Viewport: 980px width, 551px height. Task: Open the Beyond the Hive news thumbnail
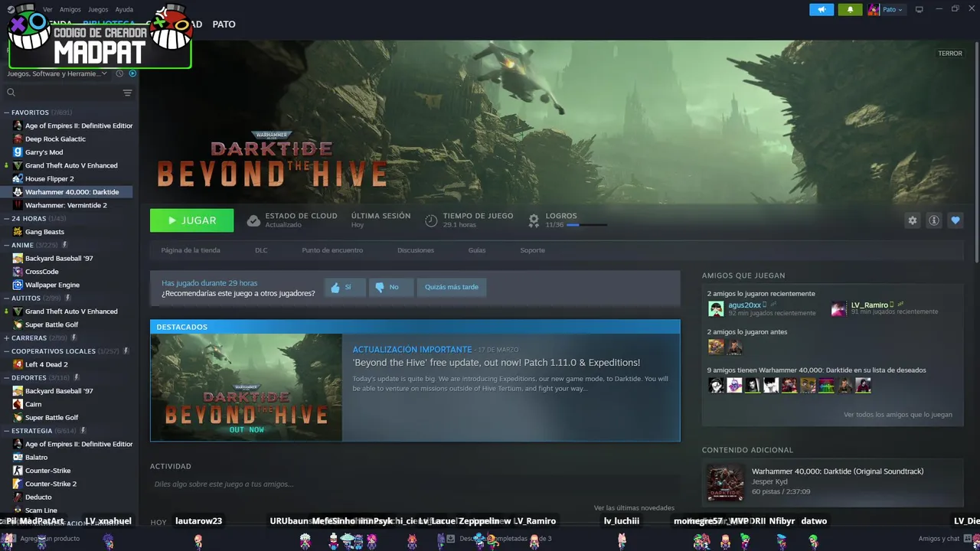[x=247, y=387]
